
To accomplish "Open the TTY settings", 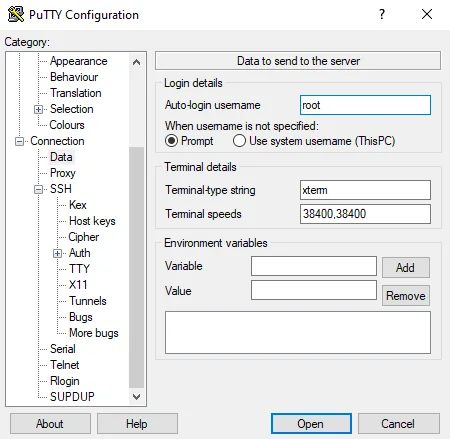I will tap(79, 269).
